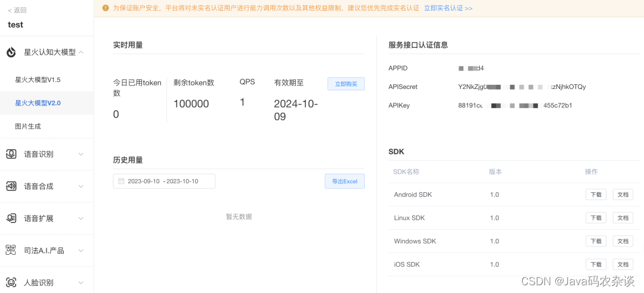Expand the 语音扩展 menu chevron
The height and width of the screenshot is (293, 644).
[81, 218]
